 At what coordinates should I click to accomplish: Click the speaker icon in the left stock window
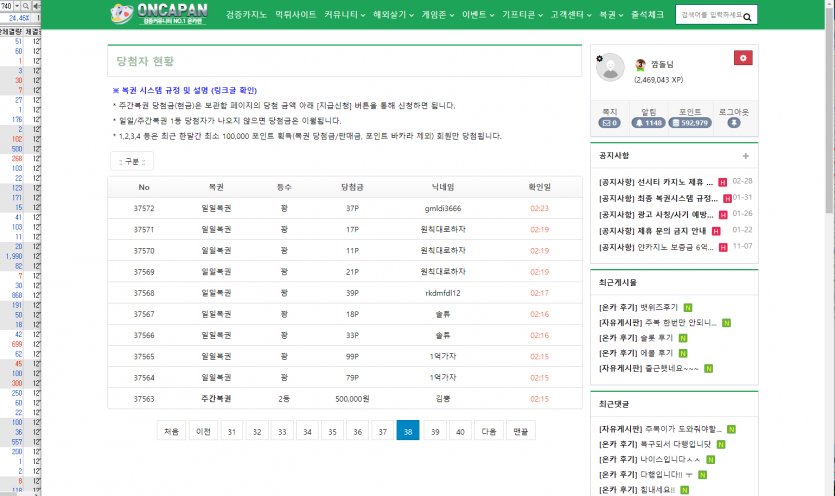point(36,6)
